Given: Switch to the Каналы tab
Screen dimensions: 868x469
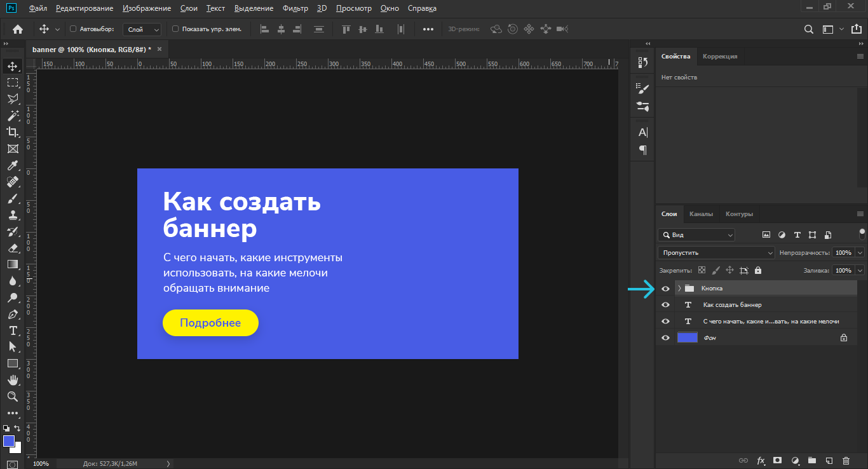Looking at the screenshot, I should 701,214.
